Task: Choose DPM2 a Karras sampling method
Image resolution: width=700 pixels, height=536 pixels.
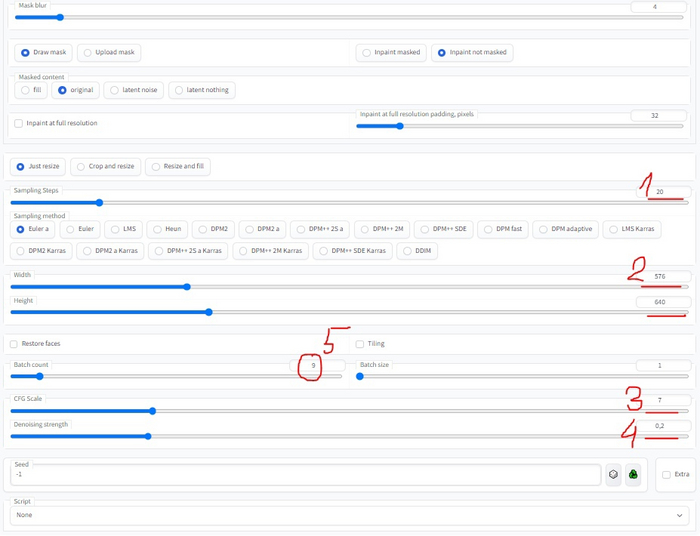Action: pyautogui.click(x=110, y=251)
